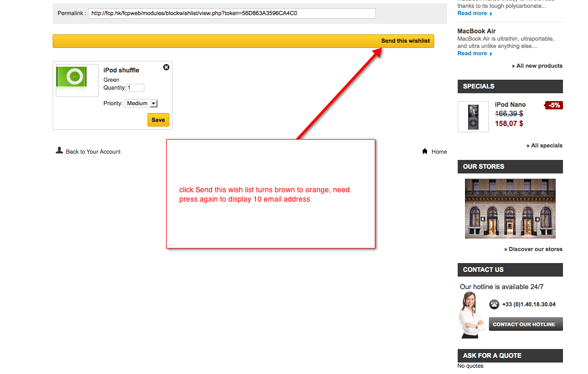Image resolution: width=588 pixels, height=374 pixels.
Task: Select the Permalink URL field
Action: click(232, 14)
